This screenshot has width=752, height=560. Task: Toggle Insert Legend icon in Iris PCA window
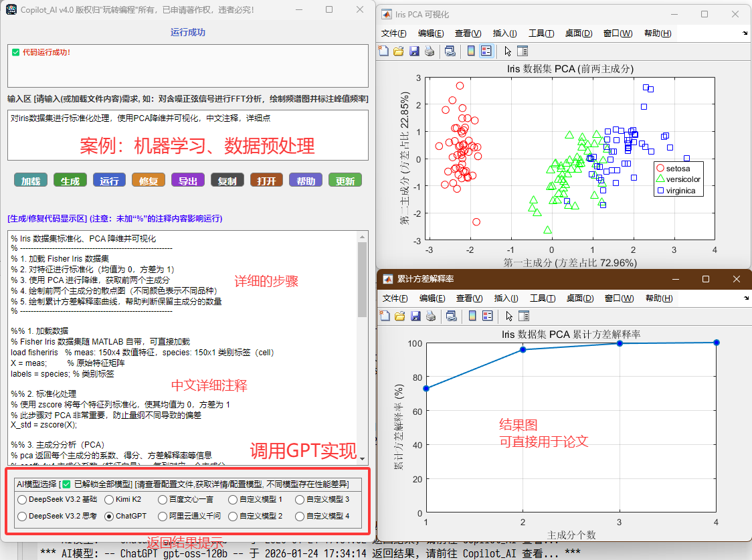486,51
